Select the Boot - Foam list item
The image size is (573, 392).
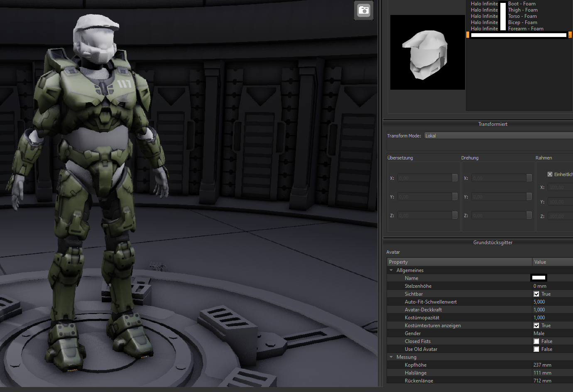pos(522,4)
